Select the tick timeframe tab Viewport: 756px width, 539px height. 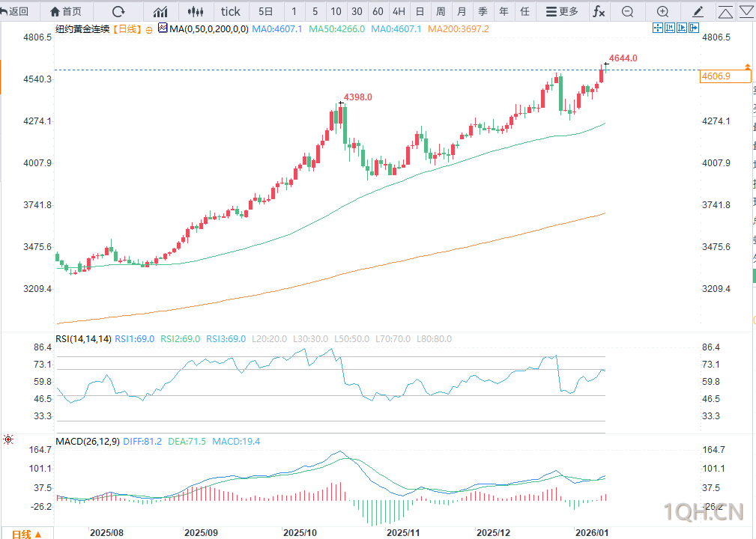tap(231, 11)
